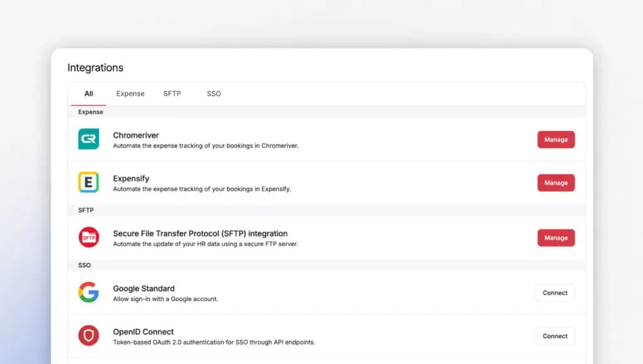The image size is (643, 364).
Task: Select the Secure File Transfer Protocol title
Action: (200, 233)
